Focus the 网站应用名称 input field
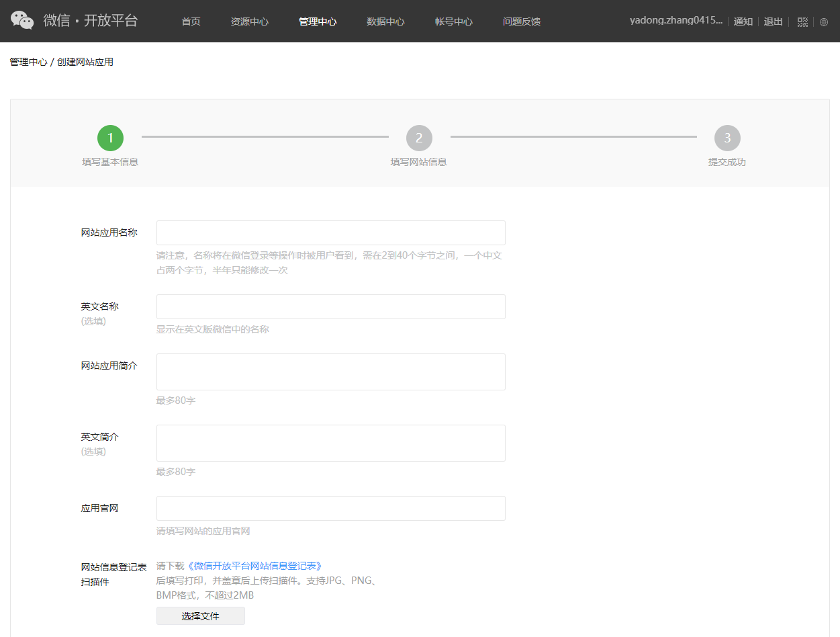This screenshot has height=637, width=840. [330, 232]
